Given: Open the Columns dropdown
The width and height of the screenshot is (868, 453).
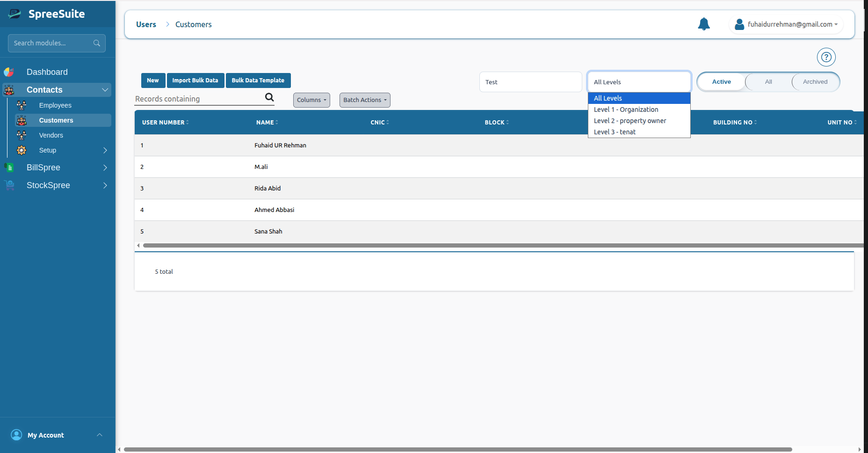Looking at the screenshot, I should pyautogui.click(x=311, y=100).
